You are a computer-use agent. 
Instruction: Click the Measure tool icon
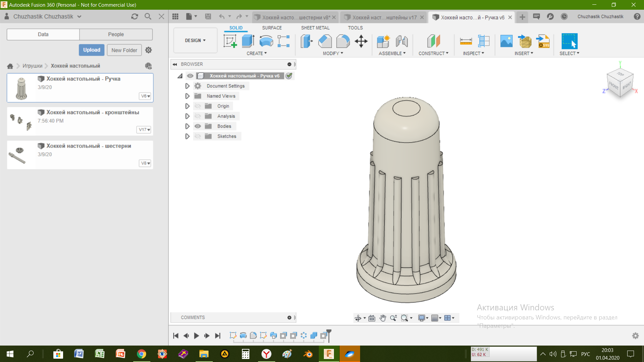[x=466, y=41]
